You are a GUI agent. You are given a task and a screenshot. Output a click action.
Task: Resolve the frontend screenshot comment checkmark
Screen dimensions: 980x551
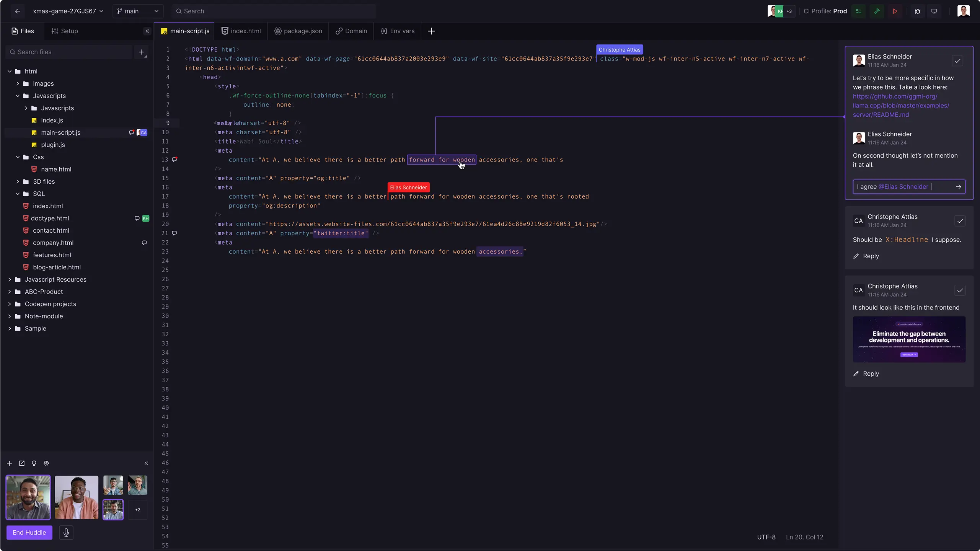[x=960, y=290]
